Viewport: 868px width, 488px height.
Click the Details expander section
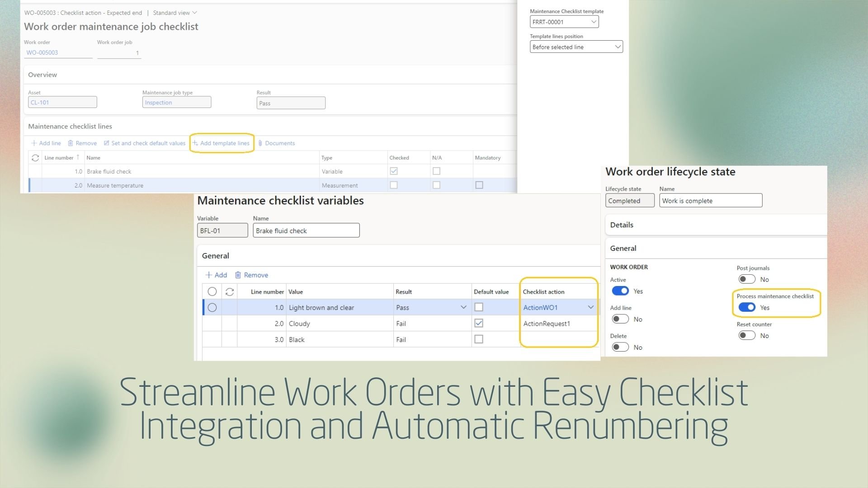pyautogui.click(x=622, y=224)
